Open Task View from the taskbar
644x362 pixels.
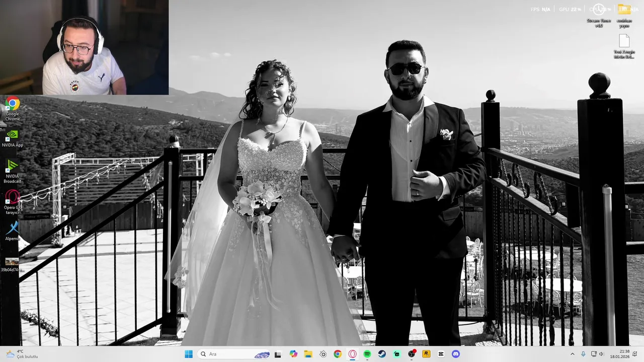pos(278,354)
